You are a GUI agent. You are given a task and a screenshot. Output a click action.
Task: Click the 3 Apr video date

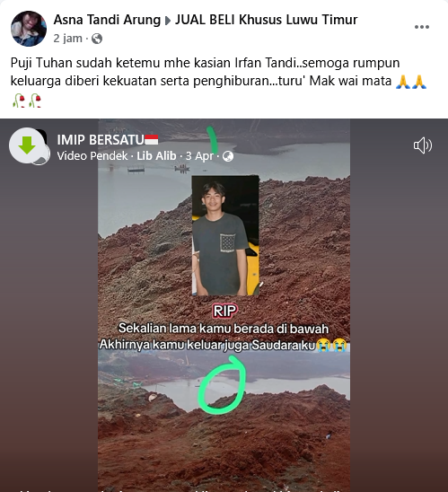click(x=199, y=156)
